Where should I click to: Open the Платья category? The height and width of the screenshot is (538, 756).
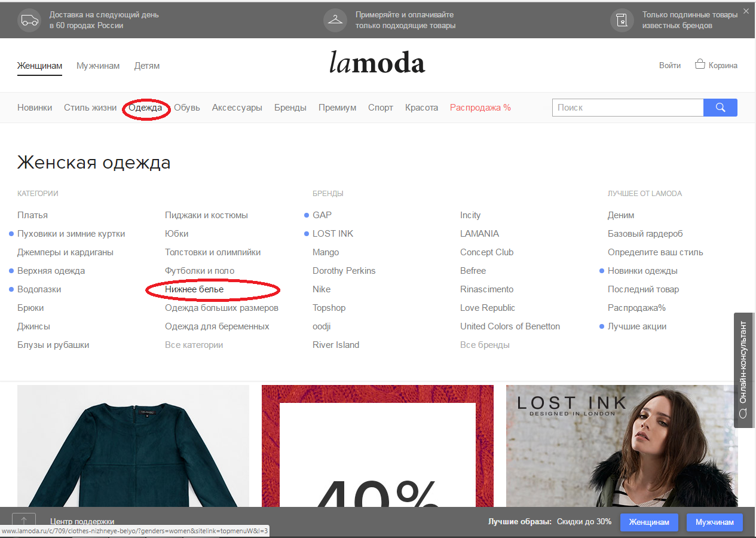[x=32, y=215]
